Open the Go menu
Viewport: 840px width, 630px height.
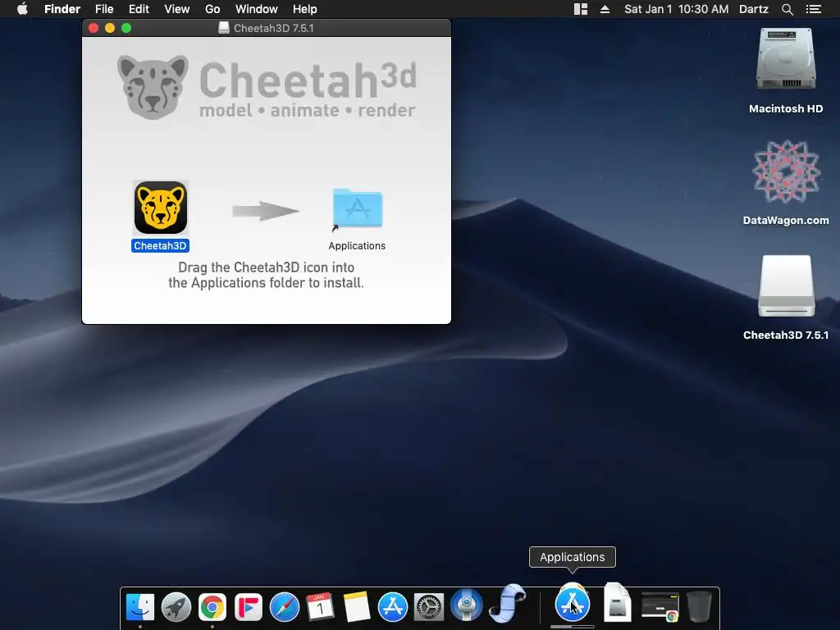(x=212, y=9)
